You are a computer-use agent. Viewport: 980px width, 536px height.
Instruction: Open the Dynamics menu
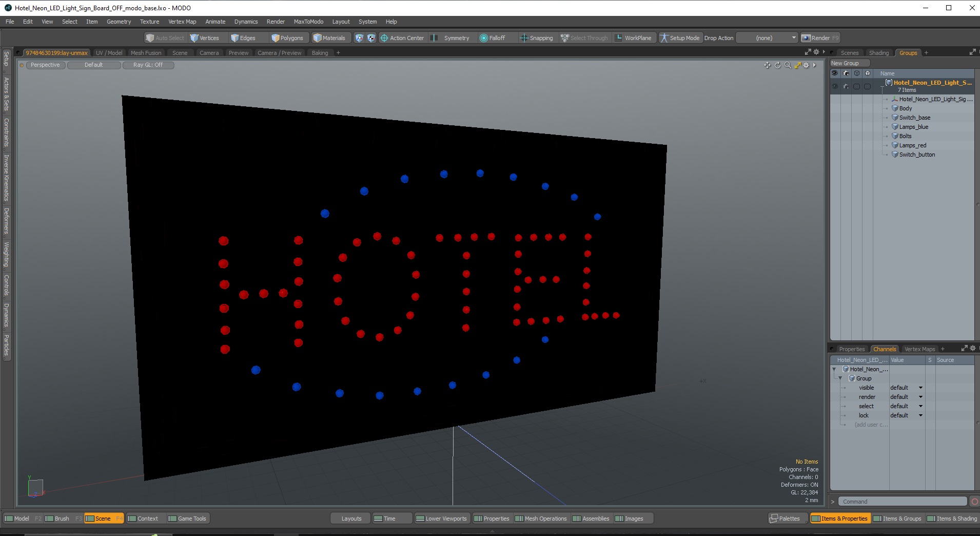point(246,22)
